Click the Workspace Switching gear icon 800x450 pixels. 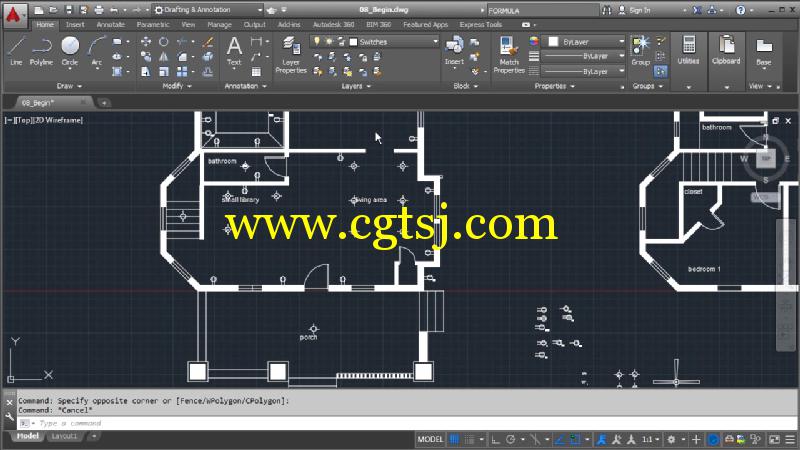(671, 439)
